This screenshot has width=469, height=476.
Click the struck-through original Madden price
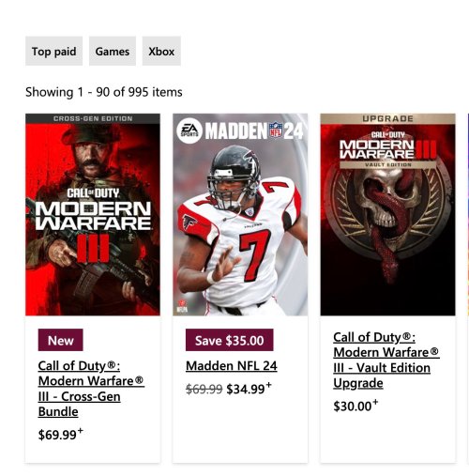204,389
